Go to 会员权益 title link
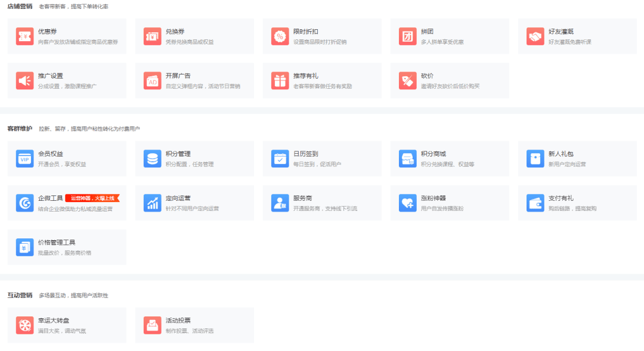Screen dimensions: 644x351 51,154
